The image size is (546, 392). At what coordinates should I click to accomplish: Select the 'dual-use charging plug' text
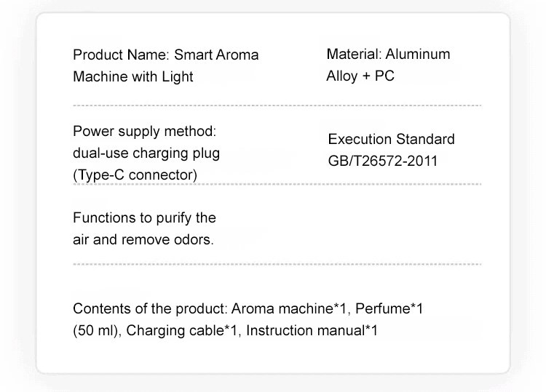(146, 153)
